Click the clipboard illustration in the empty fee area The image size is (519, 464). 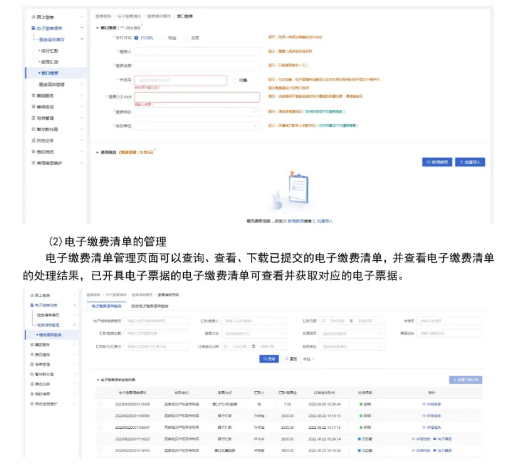298,188
